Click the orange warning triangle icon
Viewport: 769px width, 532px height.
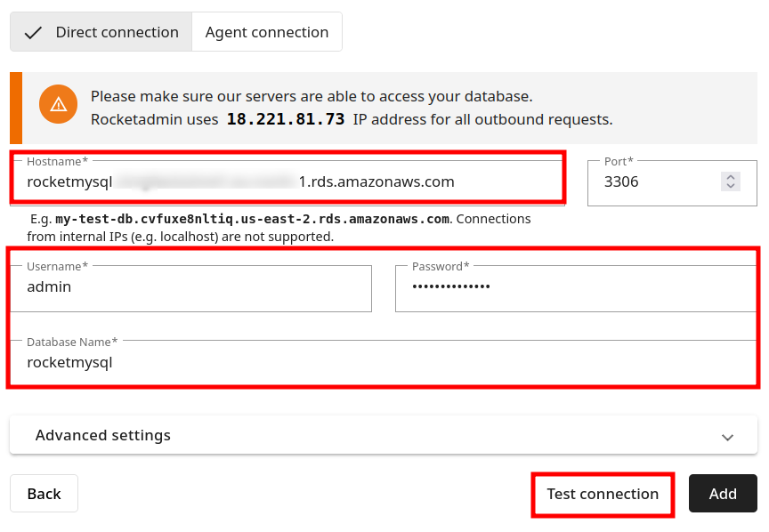tap(59, 104)
